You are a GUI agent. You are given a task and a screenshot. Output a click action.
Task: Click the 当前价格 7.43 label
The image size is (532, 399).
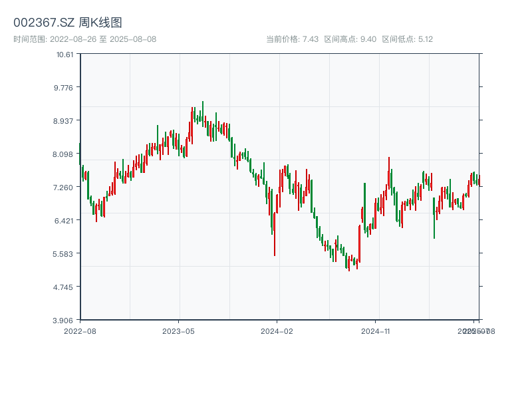(292, 39)
